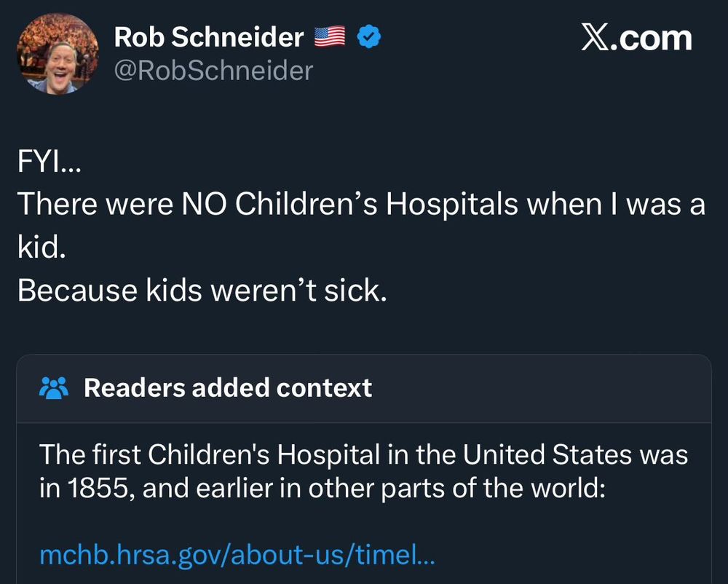Screen dimensions: 728x584
Task: Select the Readers added context header icon
Action: 55,387
